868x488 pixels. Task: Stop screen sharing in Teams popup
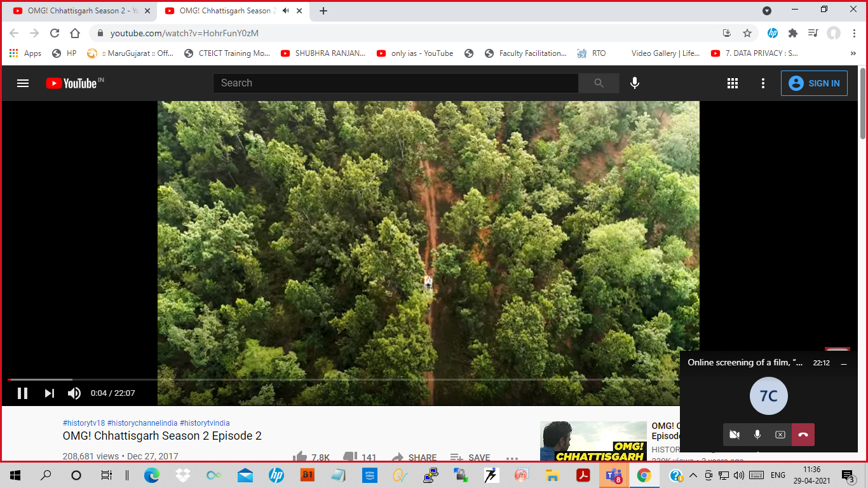(780, 435)
